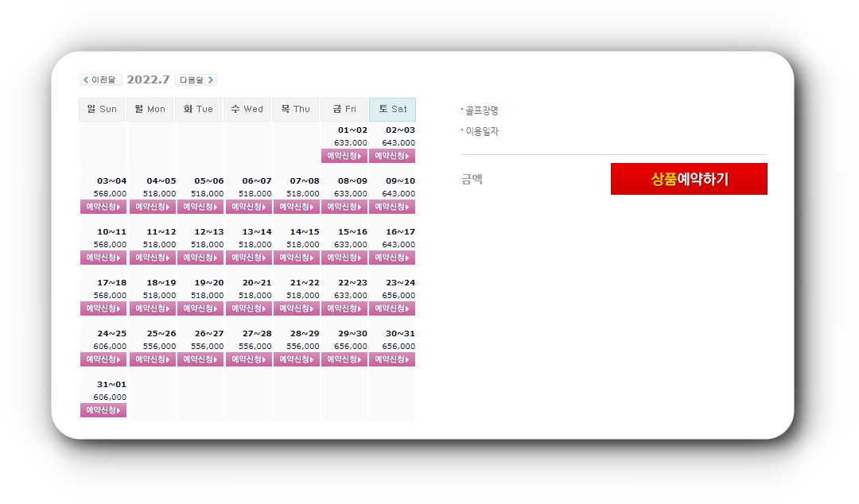Request booking for 20~21 dates
859x504 pixels.
pyautogui.click(x=248, y=309)
